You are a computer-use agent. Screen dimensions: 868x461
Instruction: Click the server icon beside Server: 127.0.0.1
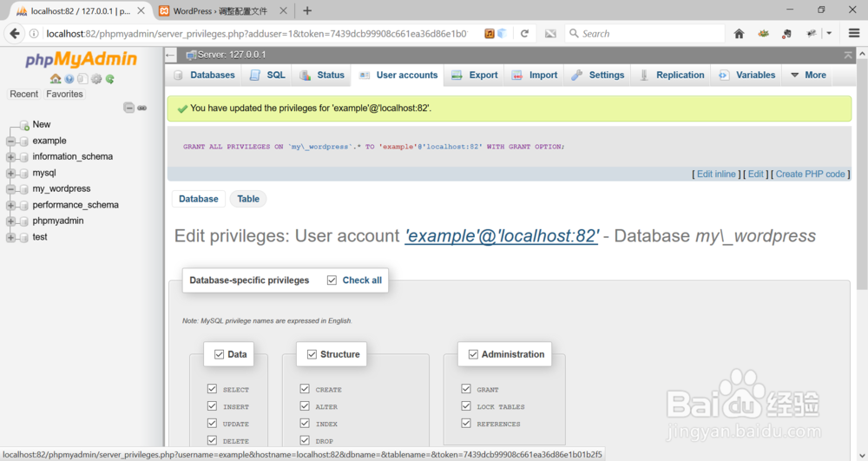[x=191, y=55]
